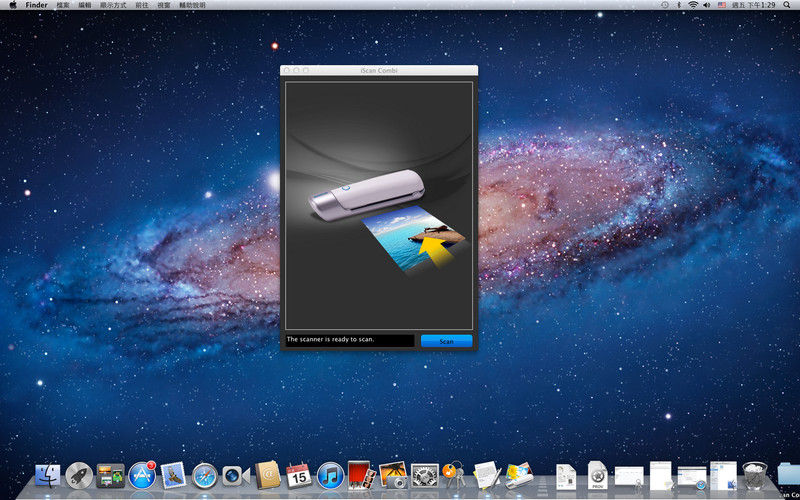
Task: Open the App Store Dock icon
Action: coord(142,476)
